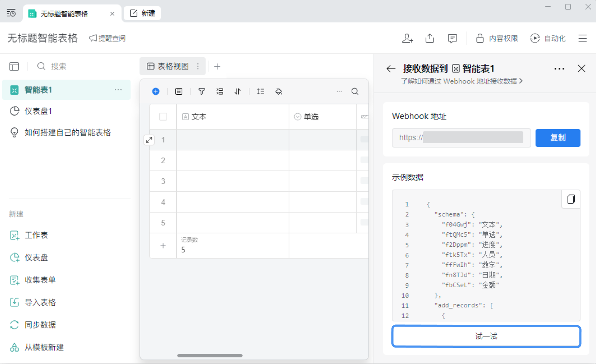Click the 提醒查阅 button
The image size is (596, 364).
click(107, 38)
